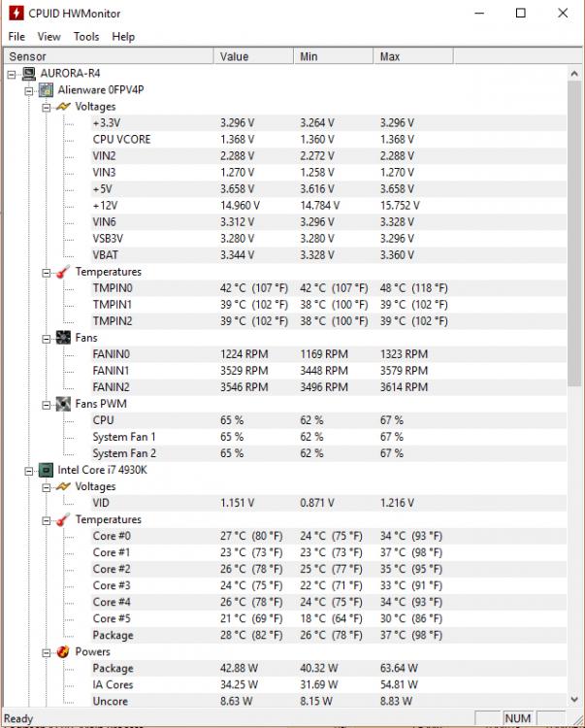Click the Fans category fan icon
The width and height of the screenshot is (585, 728).
pos(63,338)
